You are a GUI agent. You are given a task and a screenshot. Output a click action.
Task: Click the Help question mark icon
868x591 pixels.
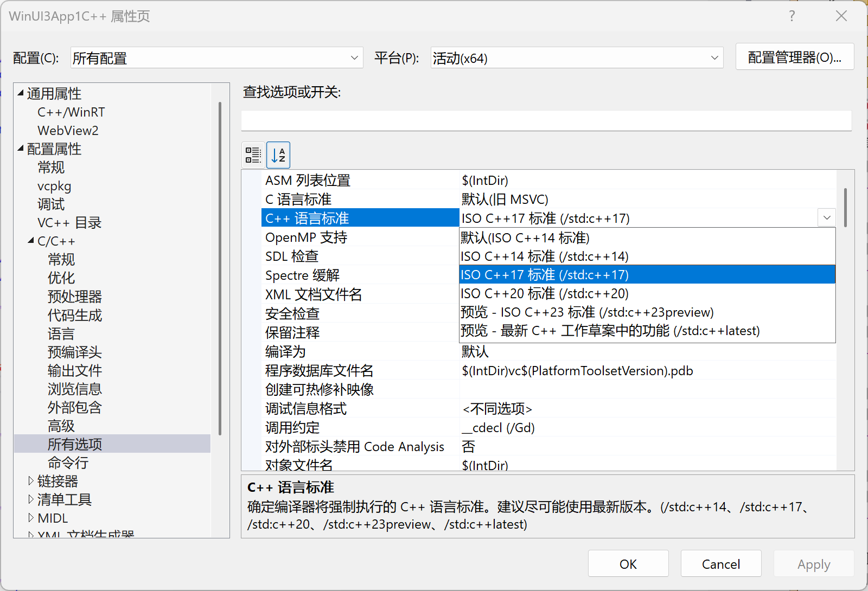(x=792, y=16)
